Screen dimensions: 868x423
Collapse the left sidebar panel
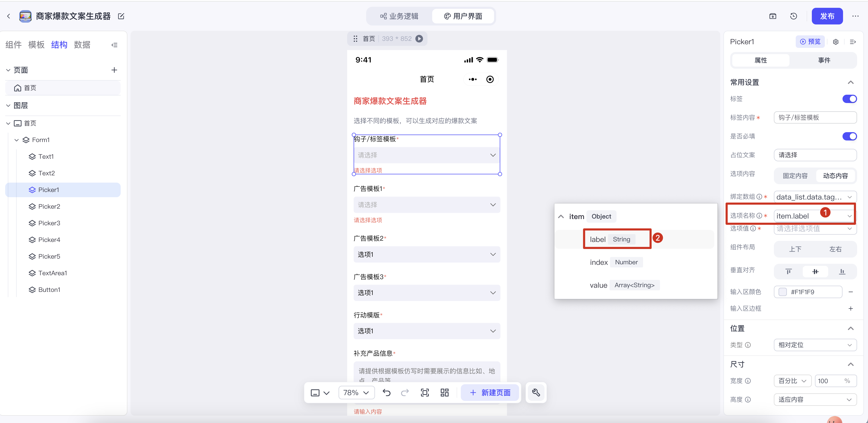point(115,45)
